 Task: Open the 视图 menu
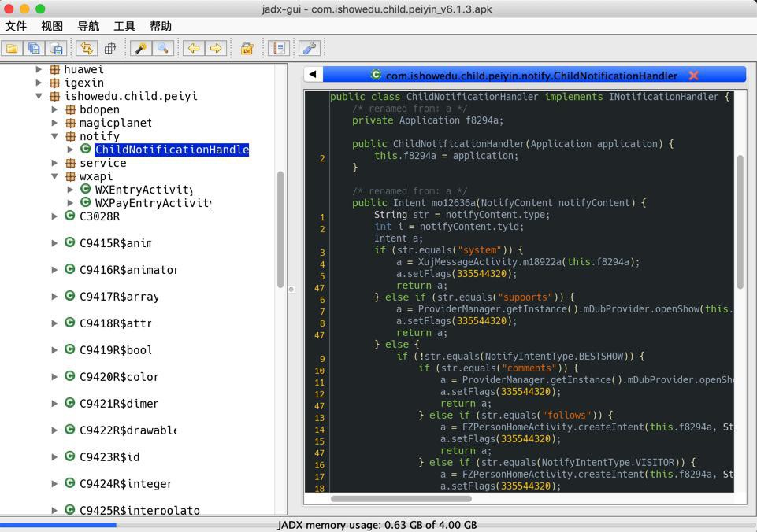(x=52, y=26)
